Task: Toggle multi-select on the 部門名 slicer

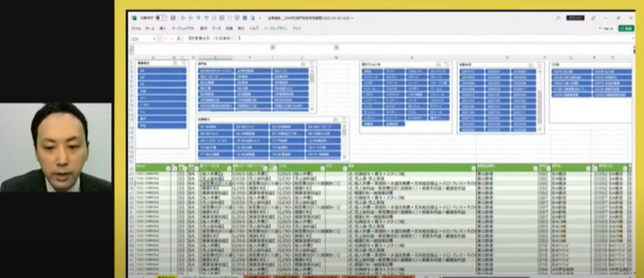Action: click(304, 64)
